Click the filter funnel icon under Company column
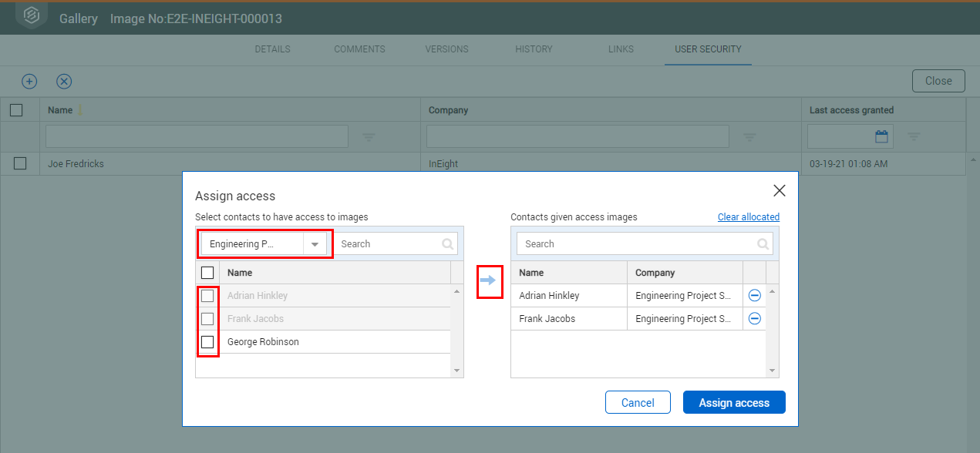 coord(749,136)
